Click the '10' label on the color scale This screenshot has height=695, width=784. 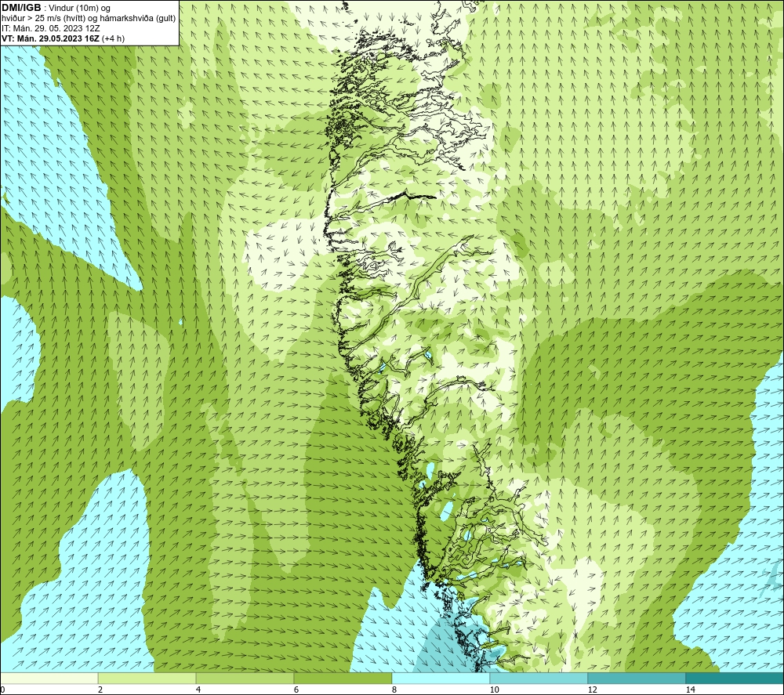494,690
